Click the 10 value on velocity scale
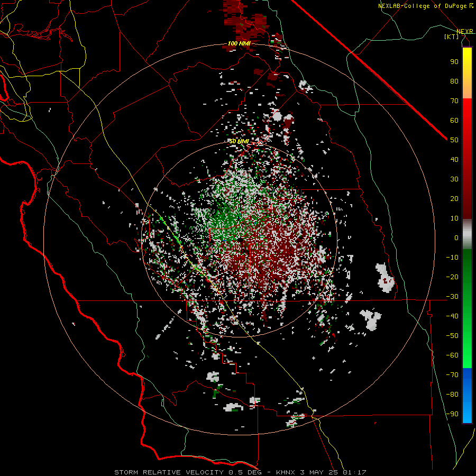This screenshot has width=476, height=476. click(x=454, y=218)
